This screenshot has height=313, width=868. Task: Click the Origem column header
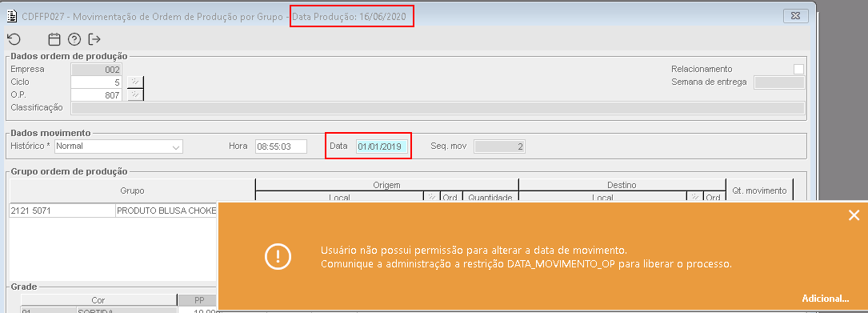[x=386, y=185]
